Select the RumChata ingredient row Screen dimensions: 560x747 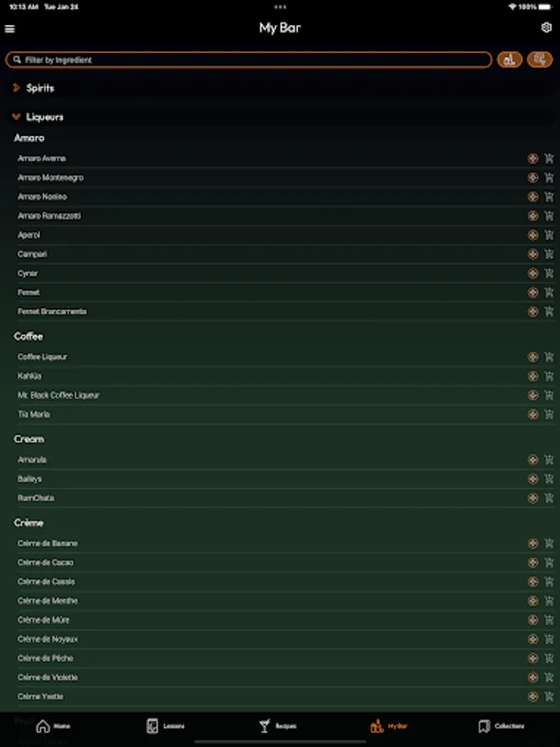click(285, 498)
